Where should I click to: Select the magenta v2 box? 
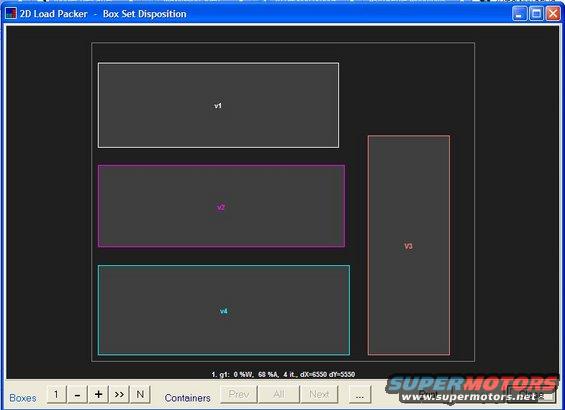click(x=221, y=206)
